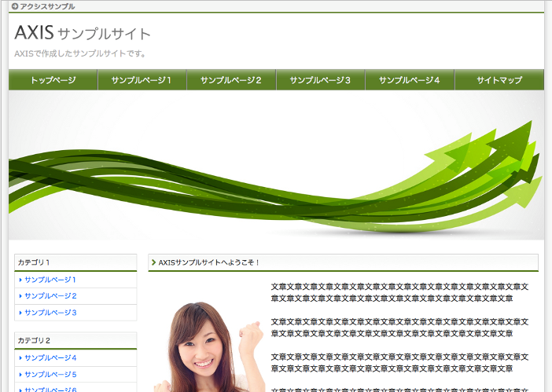Open サンプルページ4 in the green navigation bar

[409, 80]
